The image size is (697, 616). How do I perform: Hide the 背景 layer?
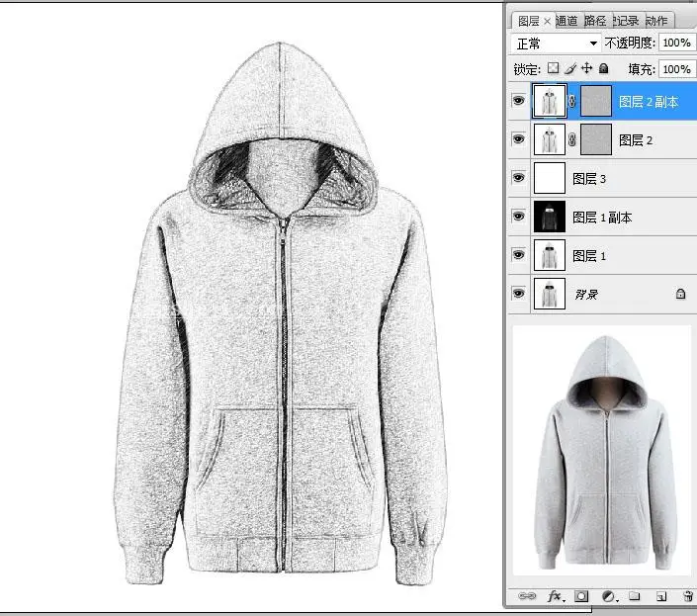(x=518, y=294)
